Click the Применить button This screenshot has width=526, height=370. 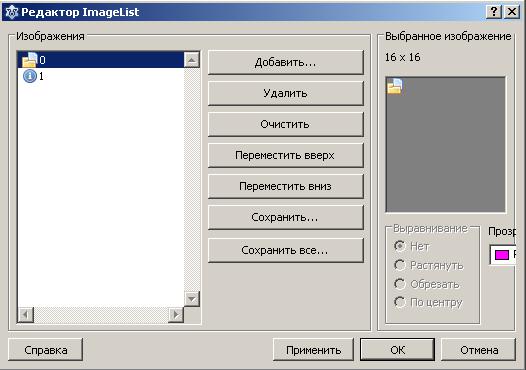(313, 350)
